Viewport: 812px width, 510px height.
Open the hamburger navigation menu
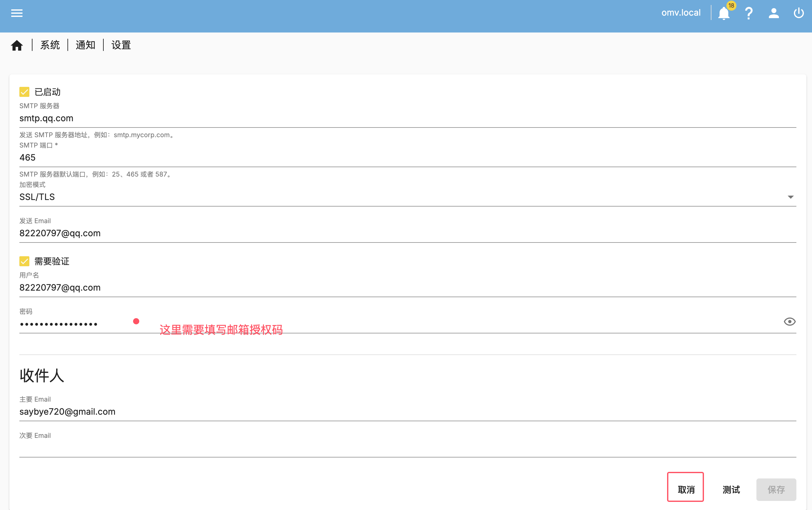point(17,13)
